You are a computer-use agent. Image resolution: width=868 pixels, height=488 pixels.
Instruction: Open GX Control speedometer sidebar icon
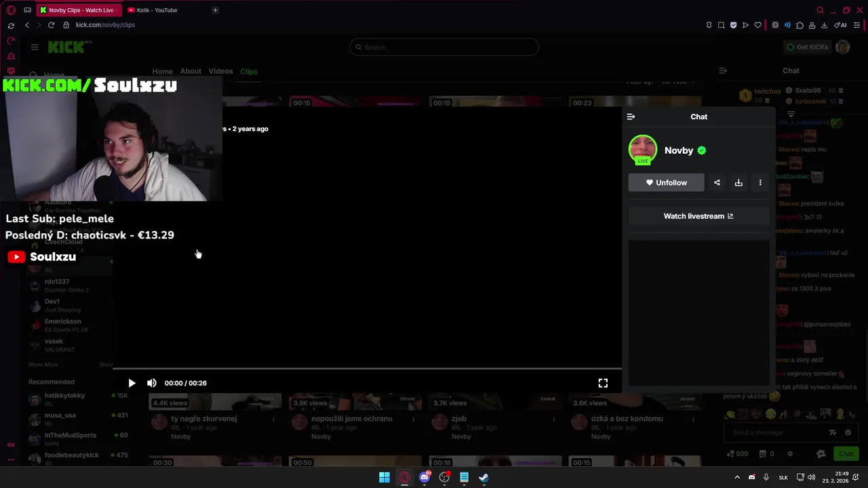click(x=11, y=41)
